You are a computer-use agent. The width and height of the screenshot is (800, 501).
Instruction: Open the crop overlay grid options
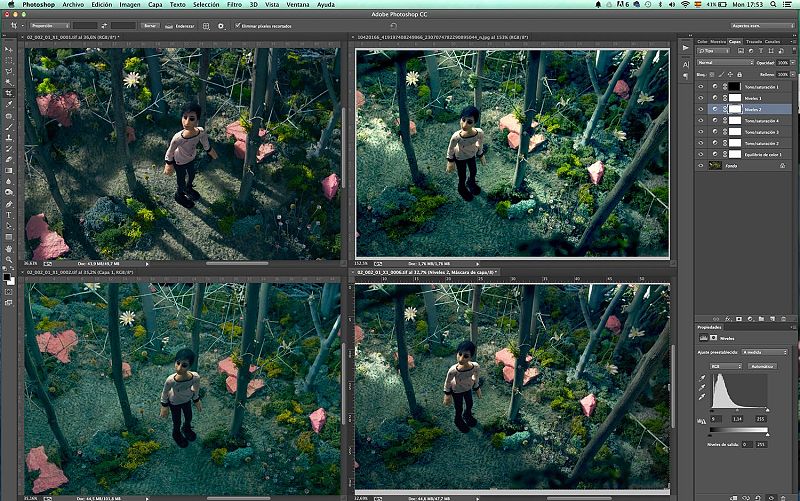tap(206, 26)
